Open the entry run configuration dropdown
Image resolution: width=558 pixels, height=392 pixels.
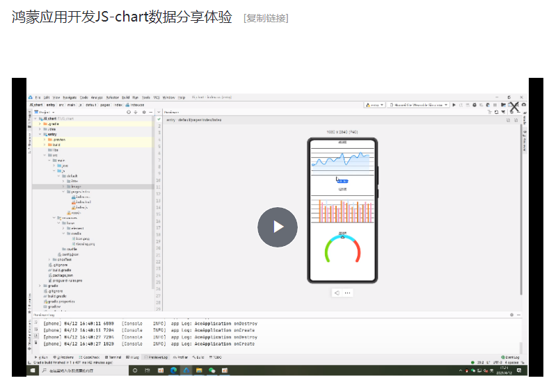pos(374,105)
